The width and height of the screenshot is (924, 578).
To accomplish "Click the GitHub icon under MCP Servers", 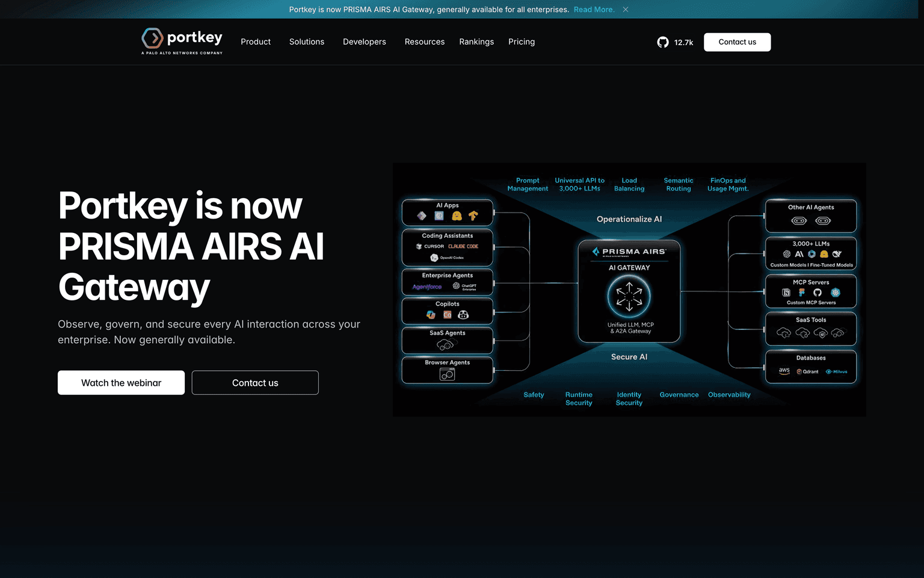I will 818,293.
